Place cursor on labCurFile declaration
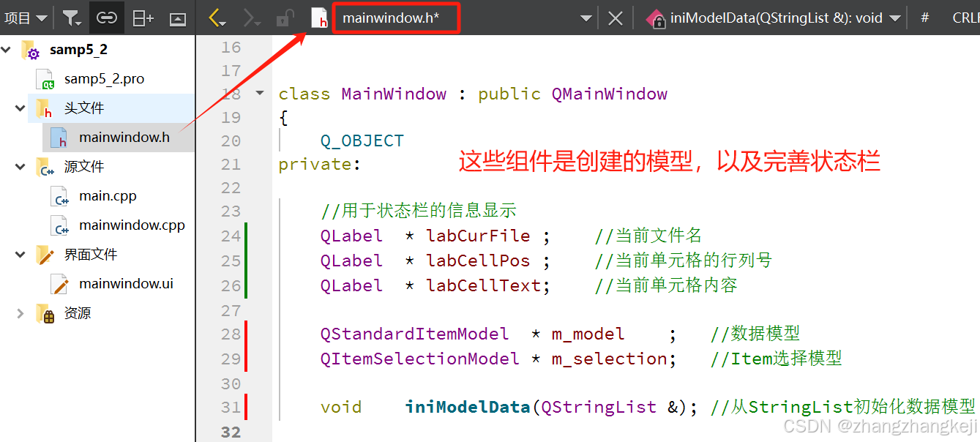The image size is (980, 442). pos(478,236)
